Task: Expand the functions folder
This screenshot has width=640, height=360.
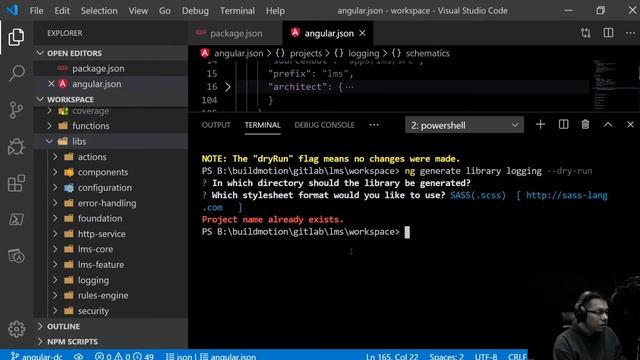Action: 49,126
